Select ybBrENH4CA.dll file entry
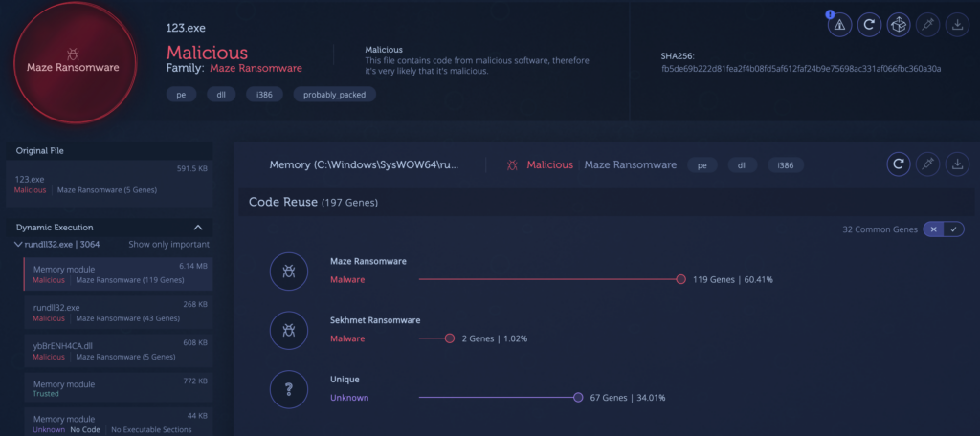Image resolution: width=980 pixels, height=436 pixels. pyautogui.click(x=118, y=350)
